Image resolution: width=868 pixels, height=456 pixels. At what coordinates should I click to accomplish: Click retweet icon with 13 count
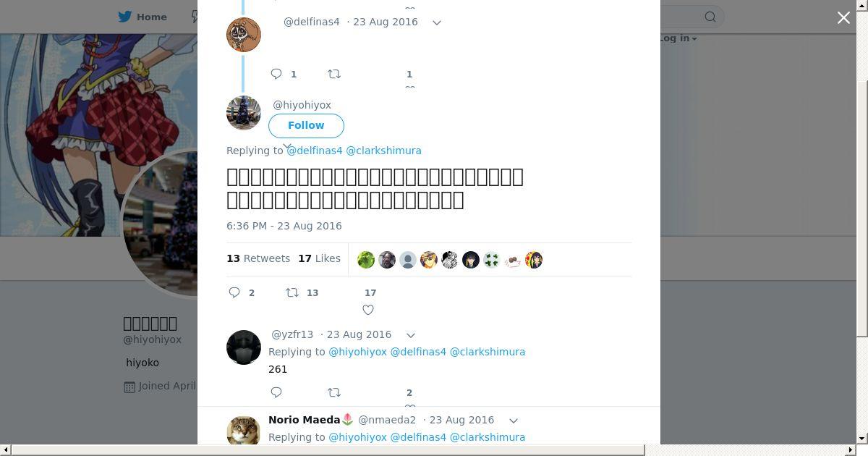click(292, 292)
